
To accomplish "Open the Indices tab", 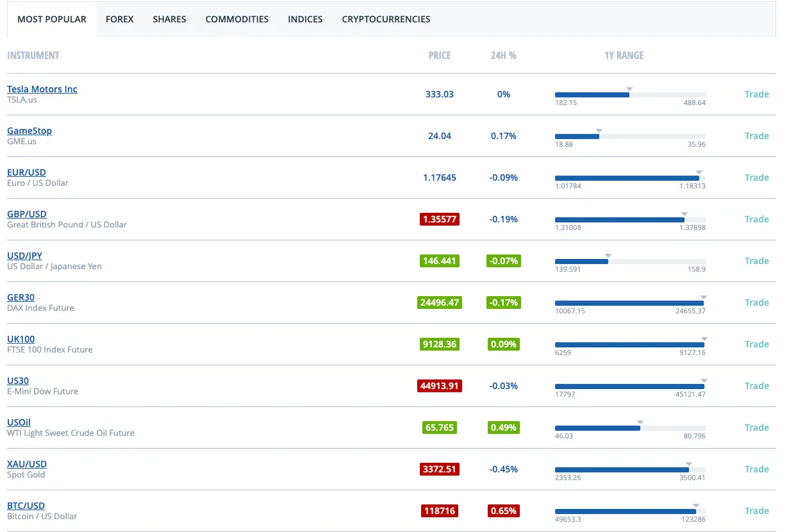I will 305,19.
